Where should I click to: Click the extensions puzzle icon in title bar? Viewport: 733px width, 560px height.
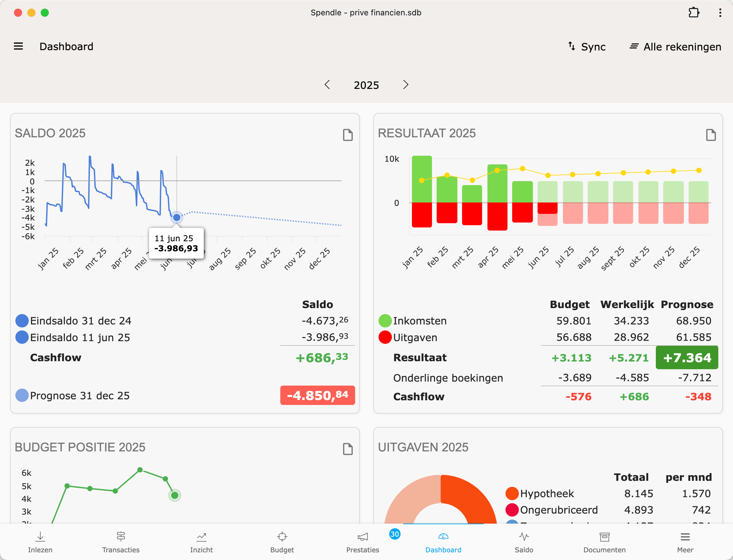click(694, 13)
